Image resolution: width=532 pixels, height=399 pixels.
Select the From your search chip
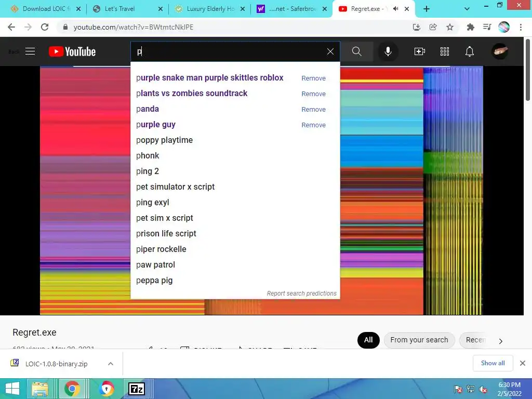(x=419, y=340)
